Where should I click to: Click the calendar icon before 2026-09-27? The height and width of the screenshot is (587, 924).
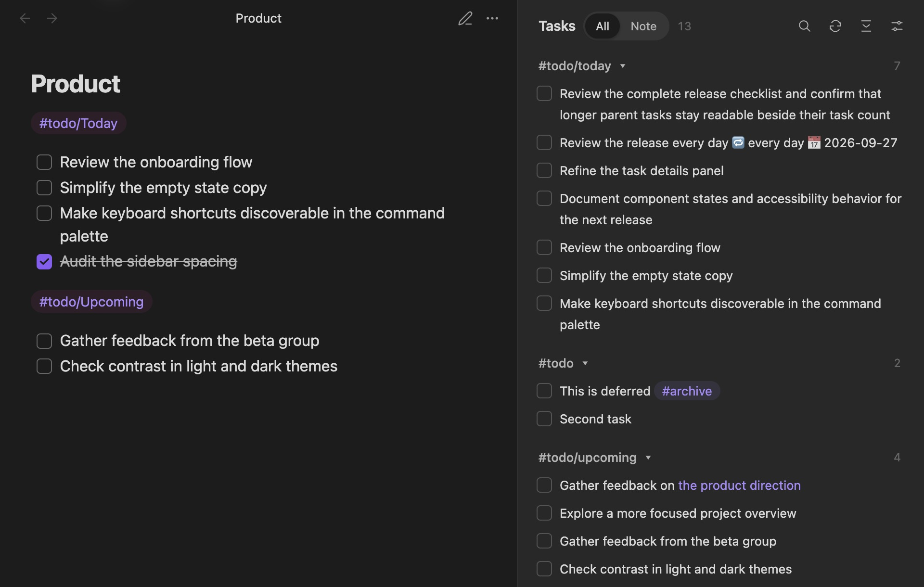coord(814,142)
